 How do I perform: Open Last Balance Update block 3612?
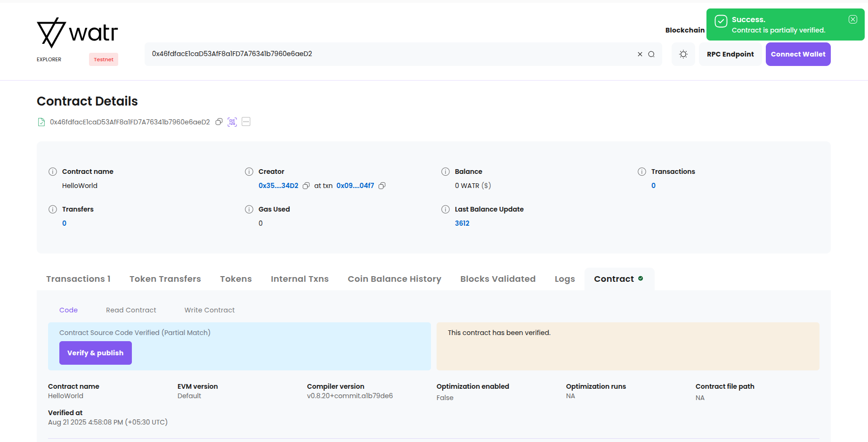[462, 223]
